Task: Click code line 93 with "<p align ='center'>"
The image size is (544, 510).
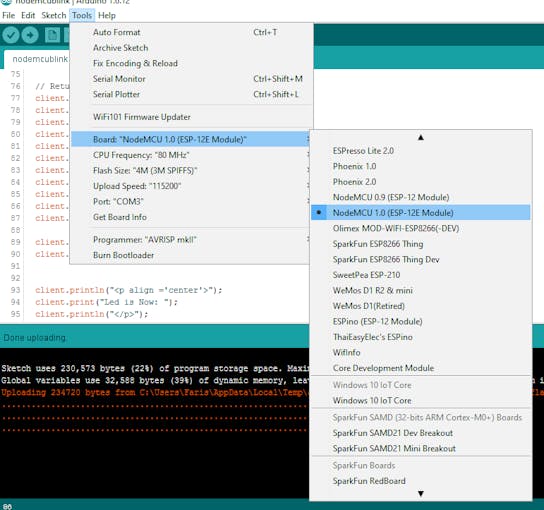Action: (x=128, y=290)
